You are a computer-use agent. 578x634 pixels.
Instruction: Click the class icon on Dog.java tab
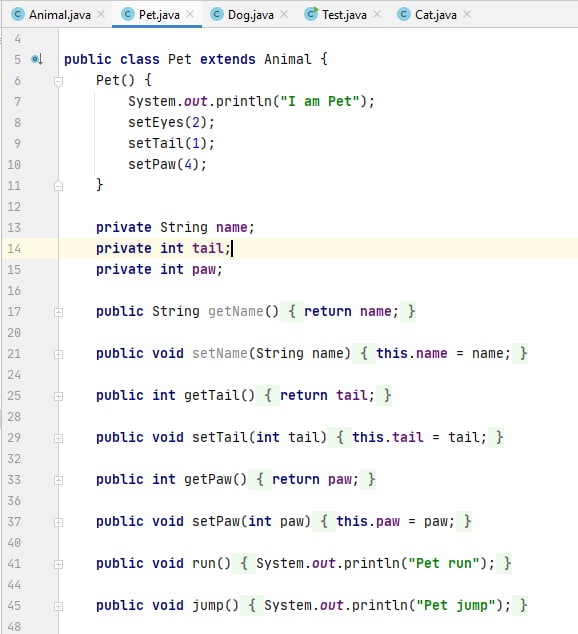tap(217, 15)
